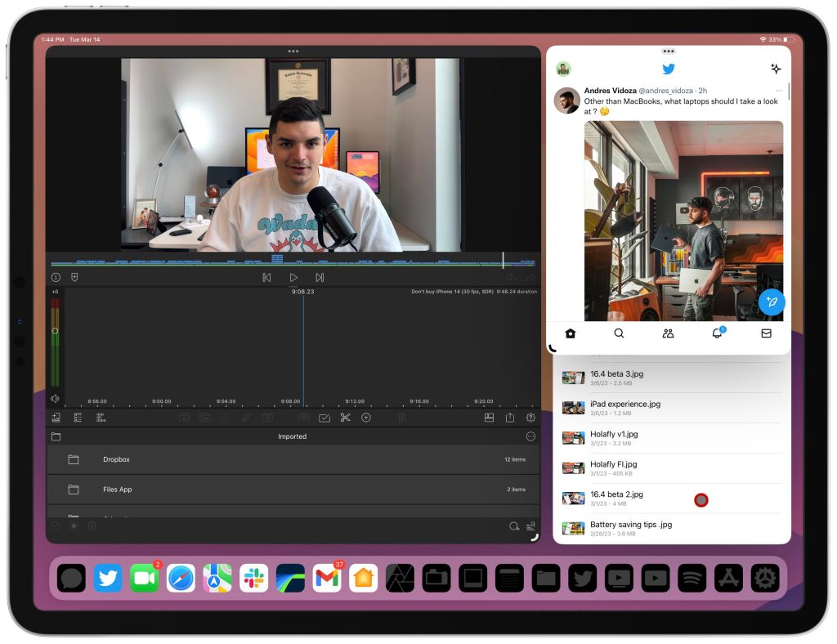Select the scissors split clip tool
The width and height of the screenshot is (837, 644).
(345, 418)
